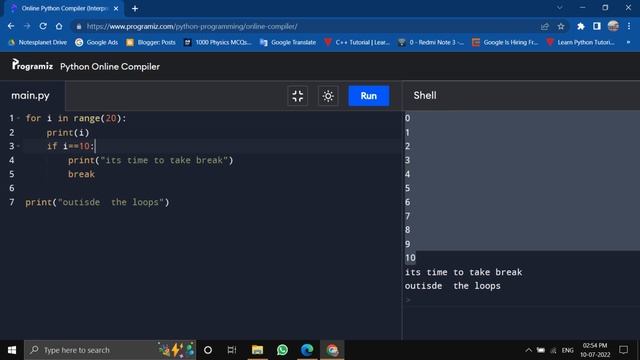Open Google Is Hiring bookmark

pyautogui.click(x=505, y=42)
